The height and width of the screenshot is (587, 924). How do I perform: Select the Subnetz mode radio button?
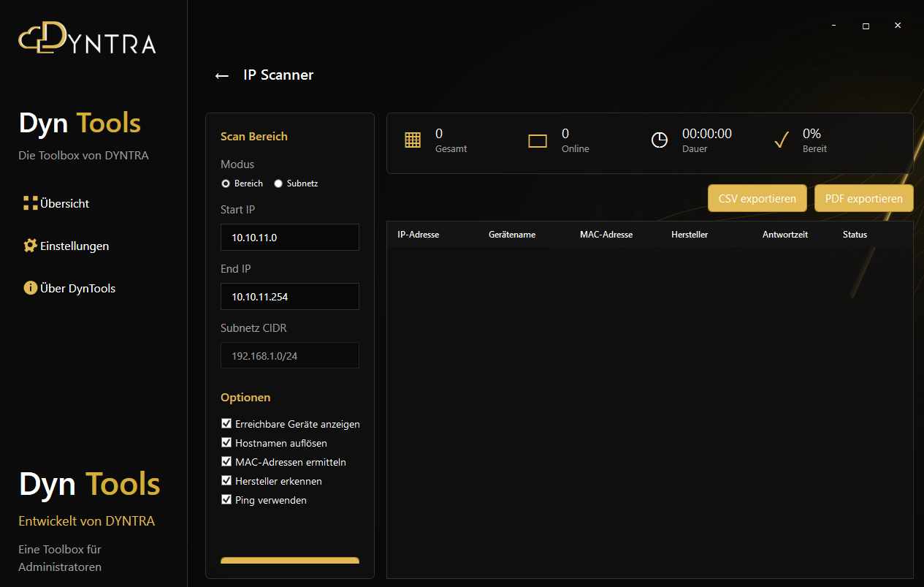(278, 183)
